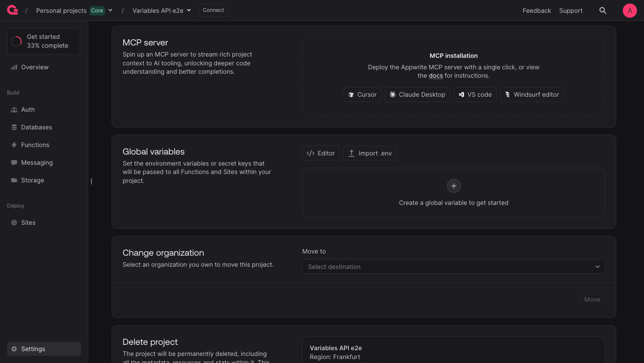The height and width of the screenshot is (363, 644).
Task: Select Auth in the sidebar
Action: [x=28, y=110]
